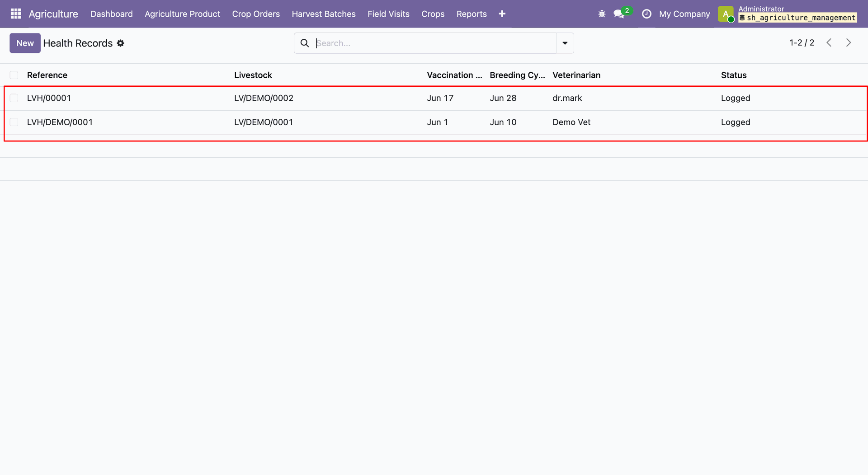This screenshot has width=868, height=475.
Task: Open the Dashboard menu
Action: click(112, 14)
